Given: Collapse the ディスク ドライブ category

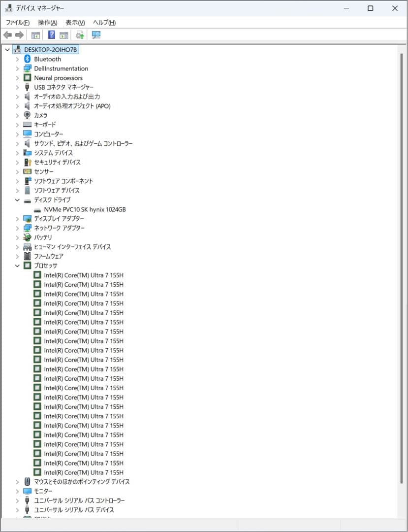Looking at the screenshot, I should [18, 199].
